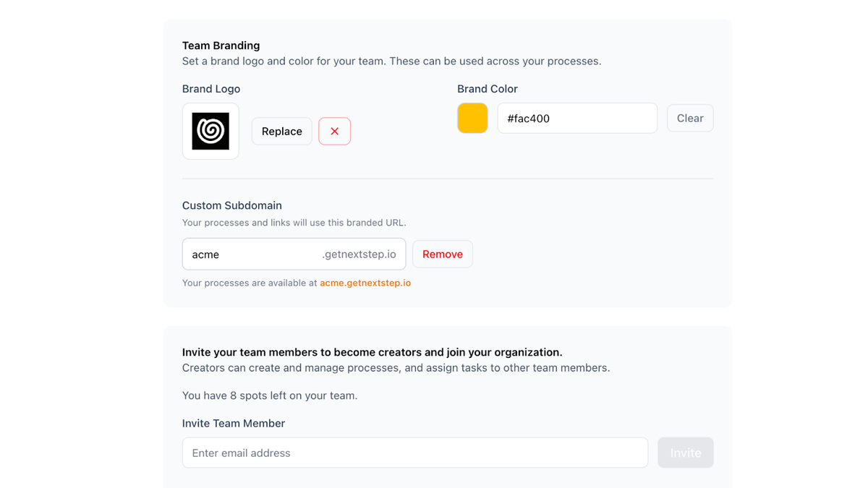This screenshot has height=488, width=868.
Task: Clear the brand color
Action: [689, 118]
